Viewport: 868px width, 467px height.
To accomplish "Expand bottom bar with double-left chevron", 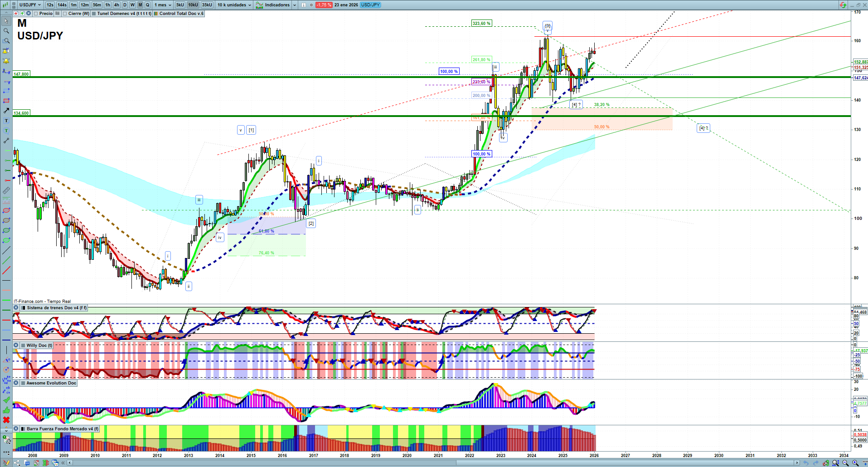I will click(63, 463).
